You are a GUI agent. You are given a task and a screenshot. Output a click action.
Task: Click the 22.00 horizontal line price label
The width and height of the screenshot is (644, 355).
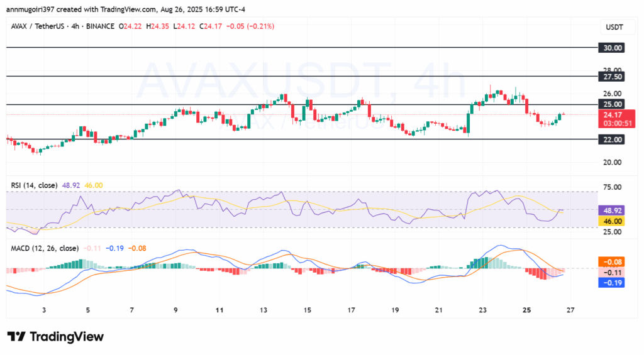point(611,139)
